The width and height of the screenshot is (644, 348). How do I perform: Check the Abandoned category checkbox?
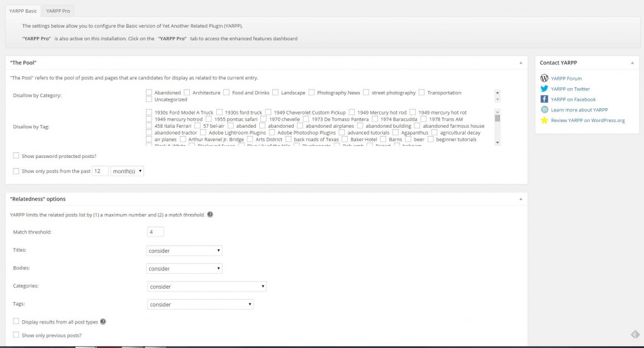149,93
